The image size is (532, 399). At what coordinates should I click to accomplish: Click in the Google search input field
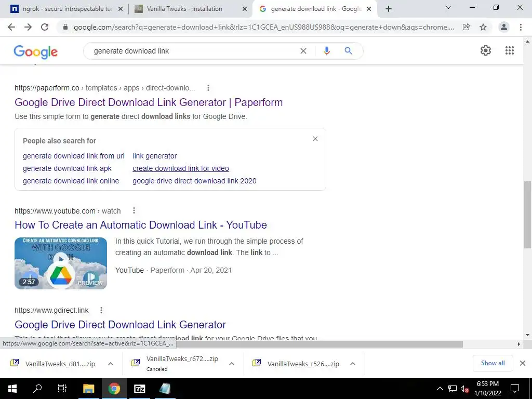(x=193, y=51)
